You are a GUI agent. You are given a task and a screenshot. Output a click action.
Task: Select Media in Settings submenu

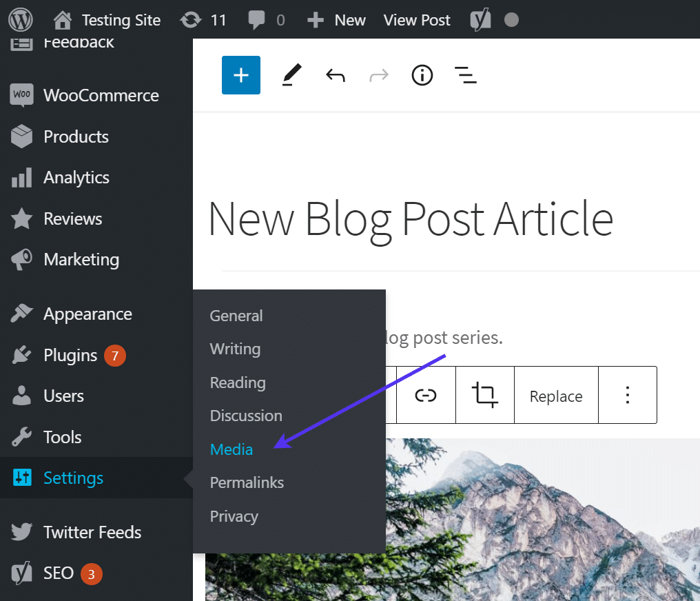231,449
